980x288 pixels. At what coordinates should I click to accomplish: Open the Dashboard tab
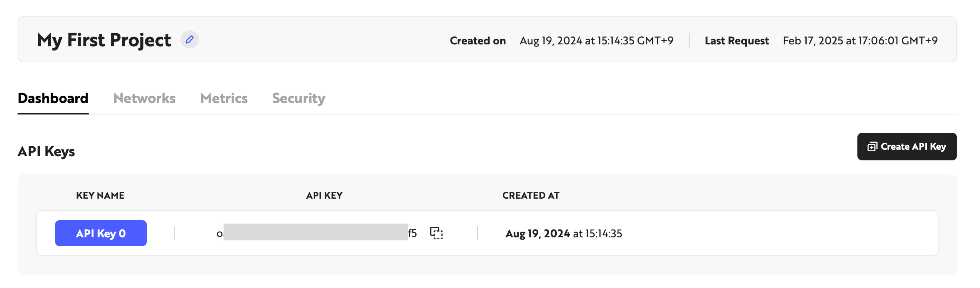click(53, 98)
